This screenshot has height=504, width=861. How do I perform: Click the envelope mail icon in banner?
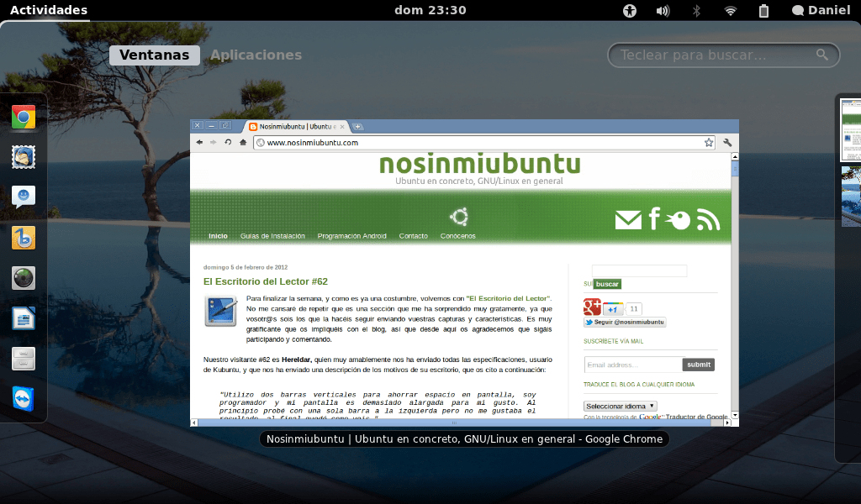click(x=628, y=220)
